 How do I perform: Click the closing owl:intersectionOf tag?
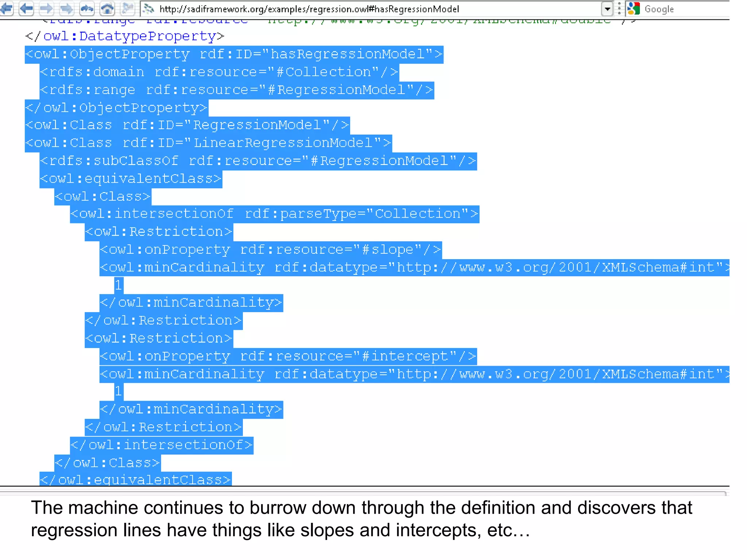pos(162,445)
